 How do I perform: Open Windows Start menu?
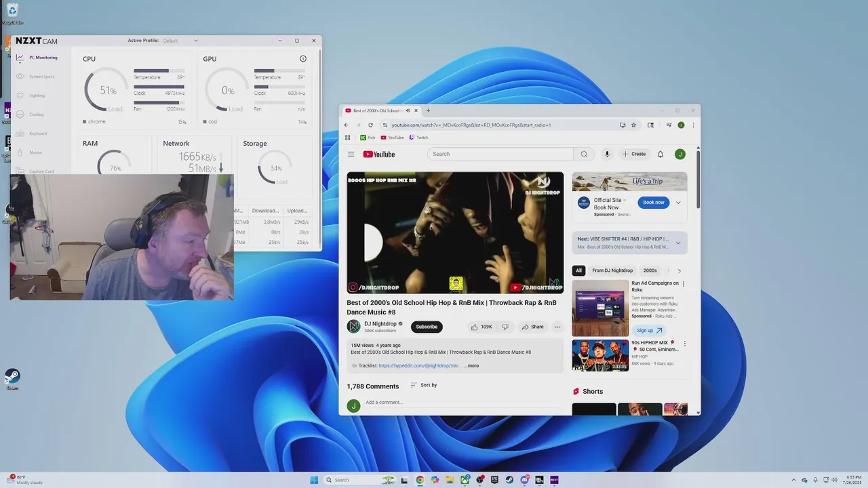coord(314,480)
